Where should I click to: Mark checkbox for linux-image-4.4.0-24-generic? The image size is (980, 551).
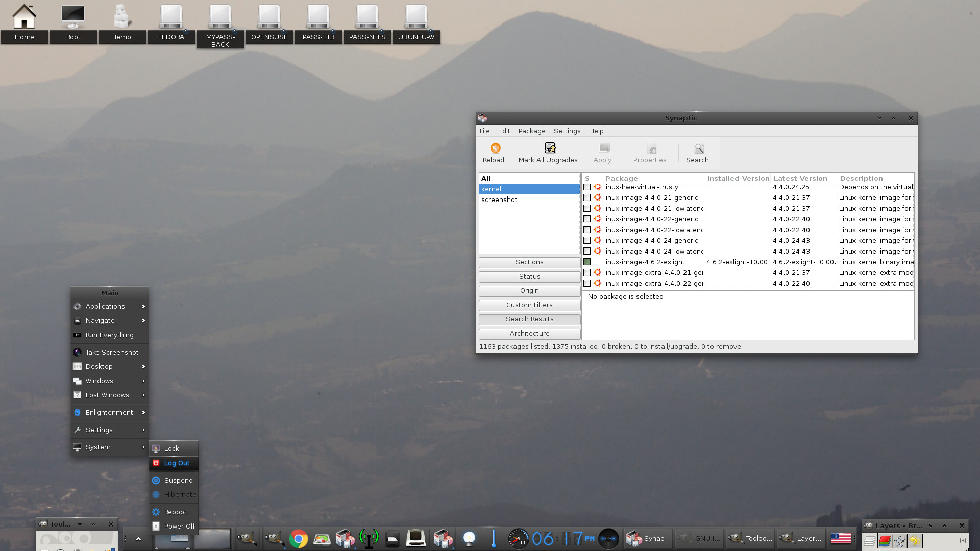pyautogui.click(x=587, y=241)
